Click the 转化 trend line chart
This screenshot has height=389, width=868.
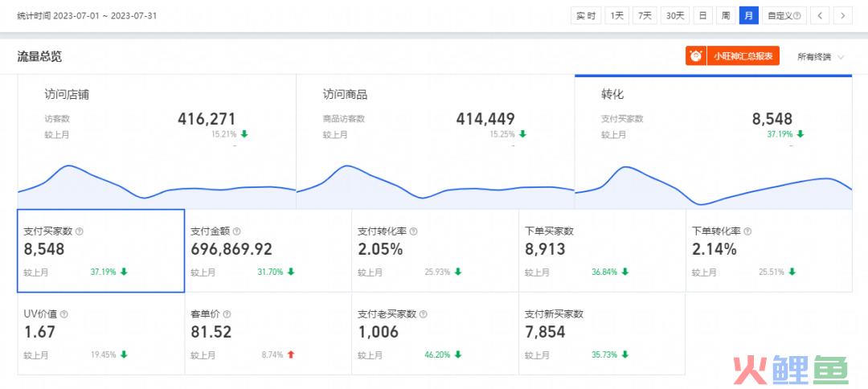[714, 186]
